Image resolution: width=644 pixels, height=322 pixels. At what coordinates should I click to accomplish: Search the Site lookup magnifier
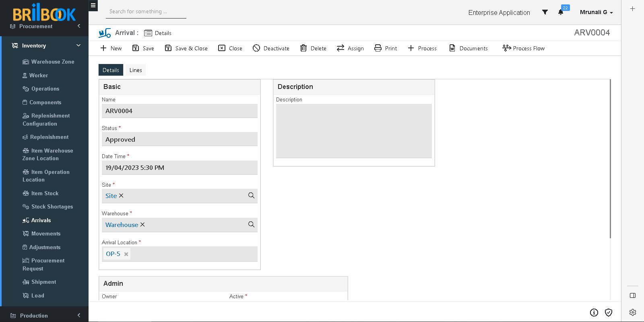pyautogui.click(x=251, y=196)
